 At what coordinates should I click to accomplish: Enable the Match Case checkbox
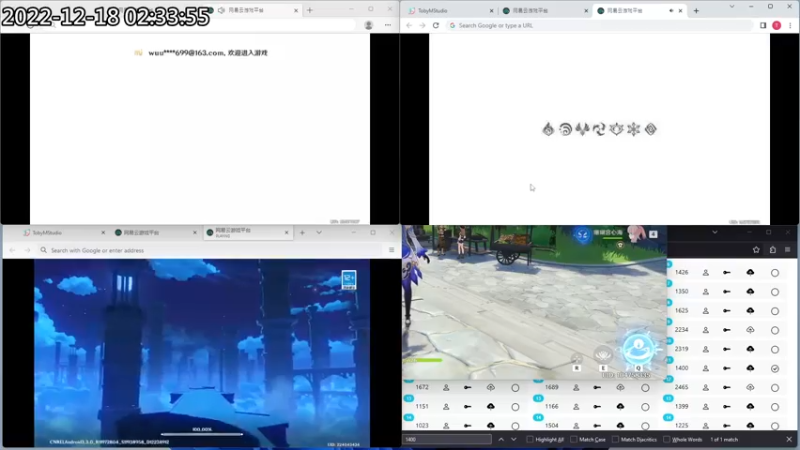(x=573, y=439)
